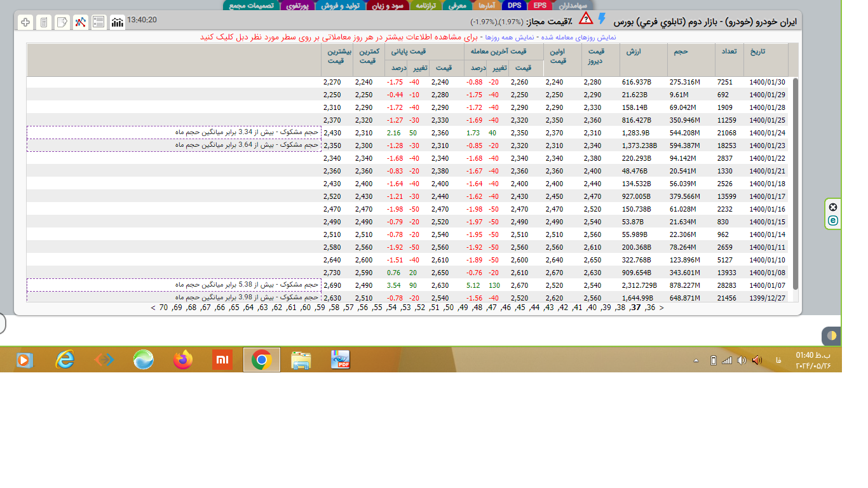The width and height of the screenshot is (868, 488).
Task: Click the green 'e' side panel icon
Action: coord(833,220)
